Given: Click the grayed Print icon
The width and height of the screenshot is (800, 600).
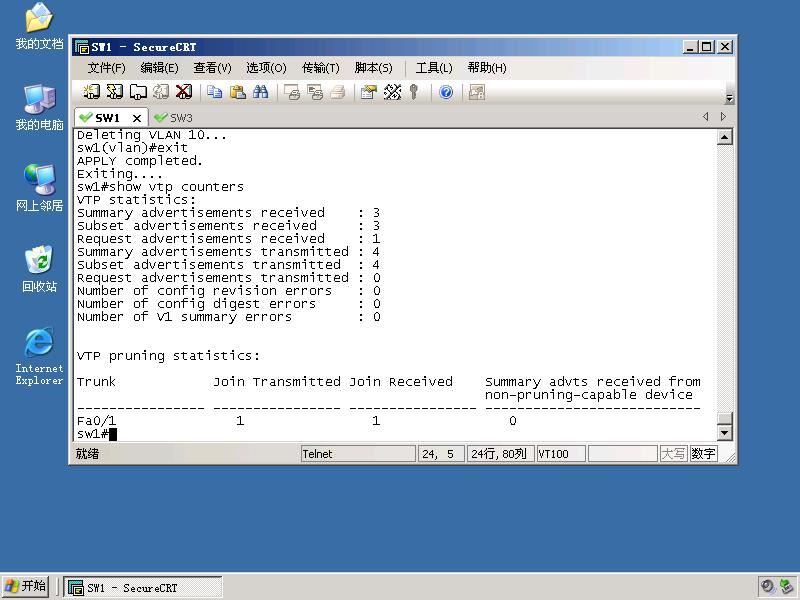Looking at the screenshot, I should pos(337,92).
